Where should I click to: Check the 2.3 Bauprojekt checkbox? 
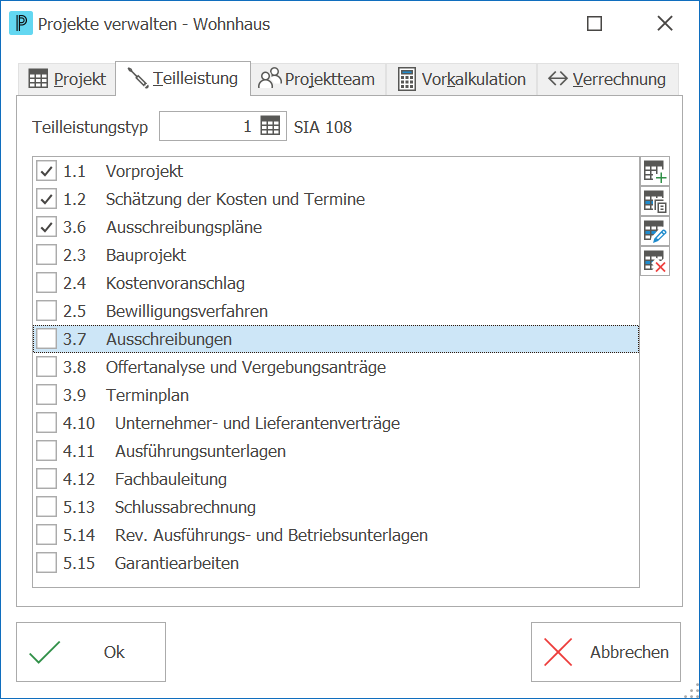pos(46,255)
